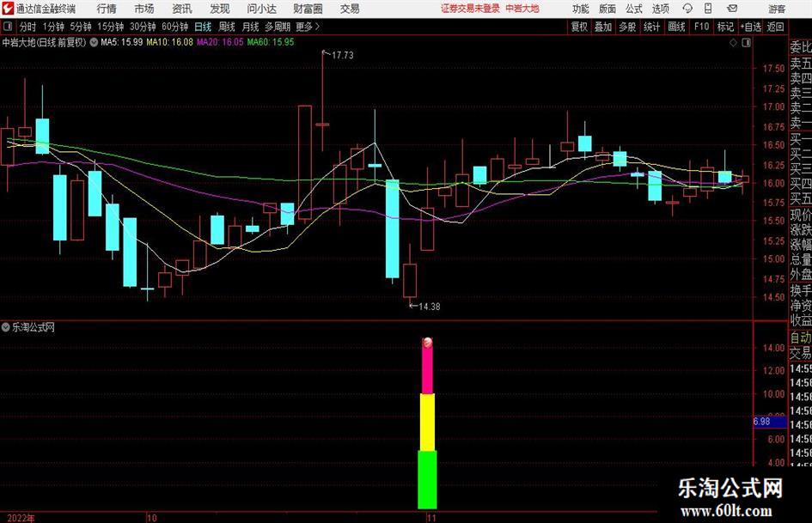Select the 日线 daily period tab
This screenshot has width=812, height=523.
coord(203,27)
